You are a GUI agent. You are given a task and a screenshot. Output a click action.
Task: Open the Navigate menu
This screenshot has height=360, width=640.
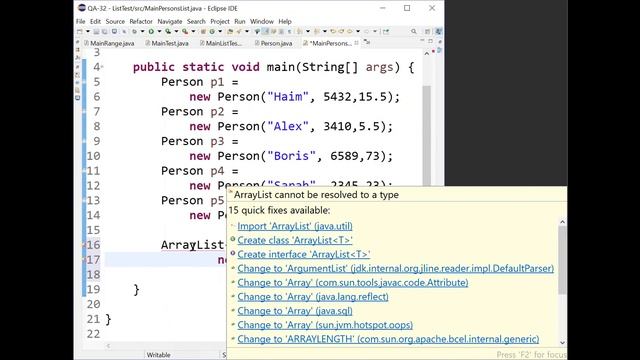point(170,21)
